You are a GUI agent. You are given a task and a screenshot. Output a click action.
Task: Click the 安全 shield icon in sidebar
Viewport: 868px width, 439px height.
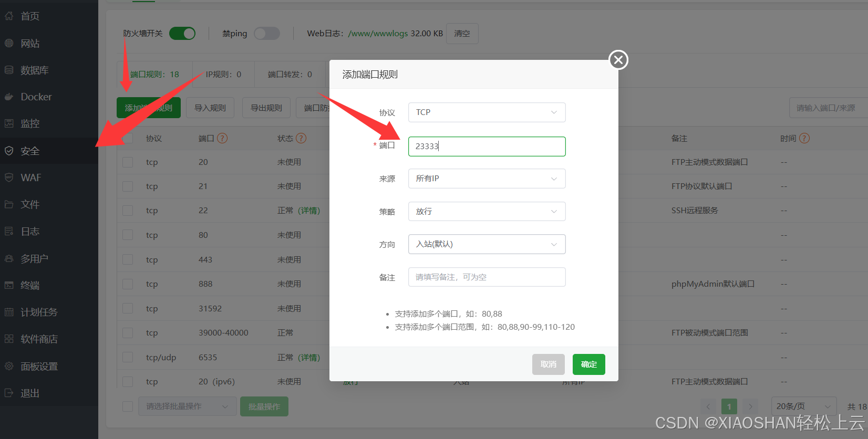click(x=9, y=151)
